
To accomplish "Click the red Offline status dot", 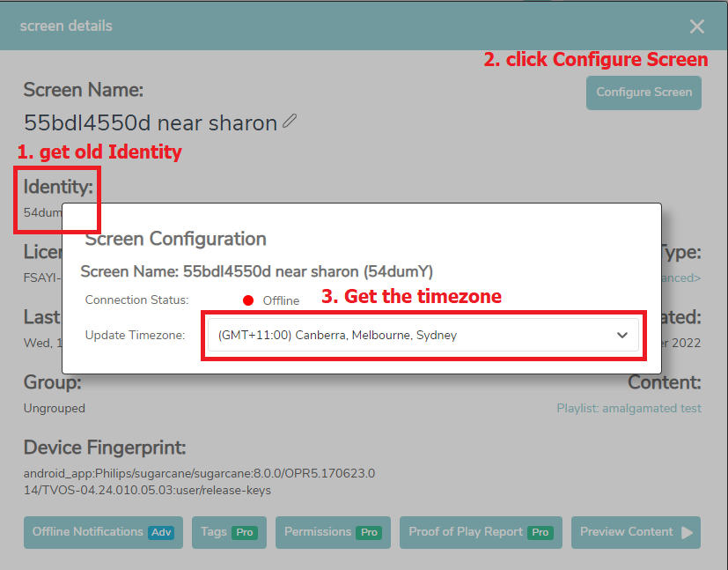I will 248,300.
